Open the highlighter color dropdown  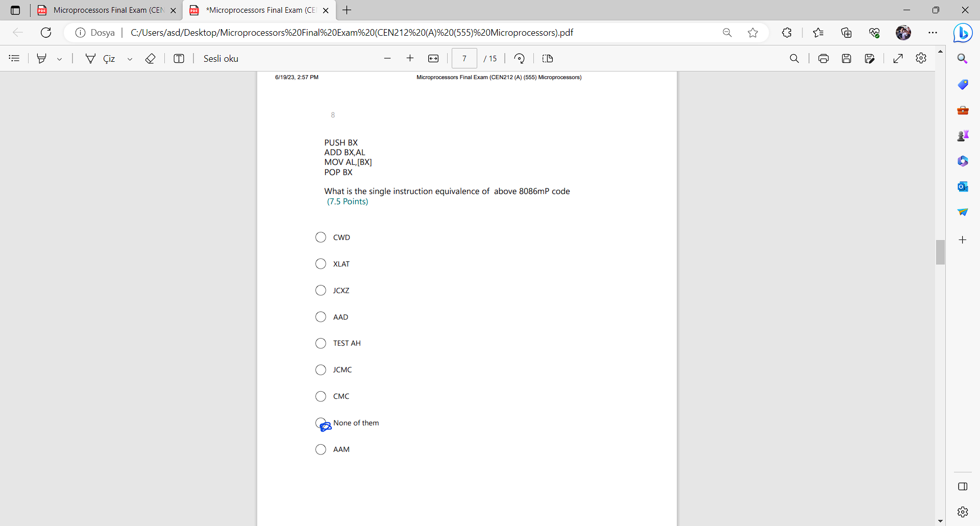tap(60, 59)
